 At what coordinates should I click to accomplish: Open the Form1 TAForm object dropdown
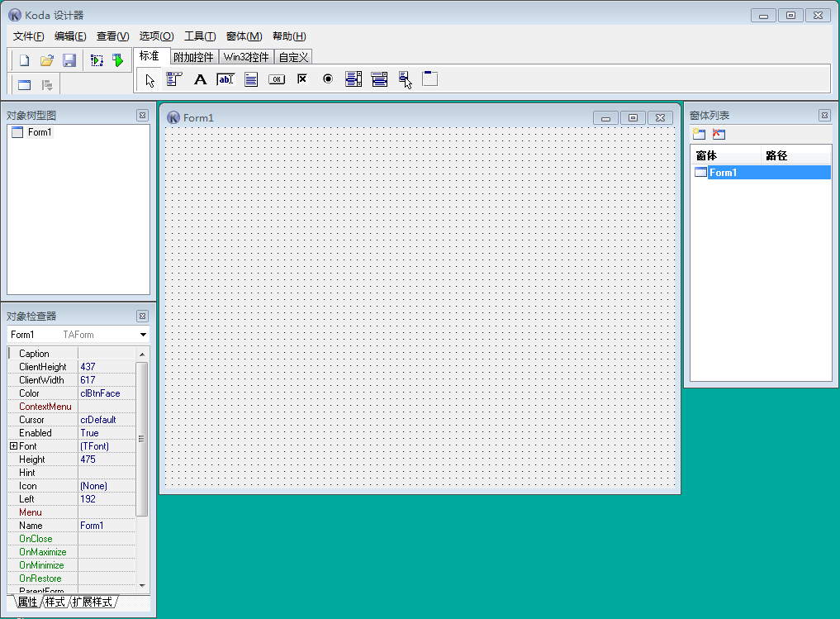coord(144,335)
